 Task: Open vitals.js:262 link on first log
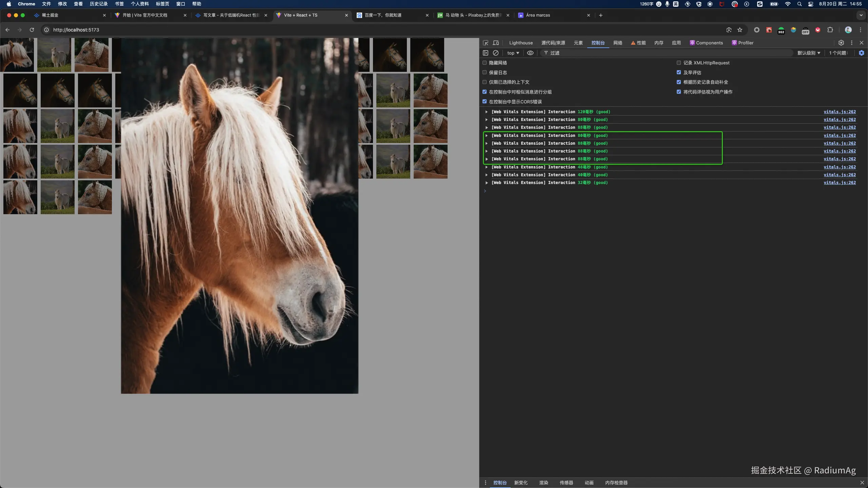840,112
